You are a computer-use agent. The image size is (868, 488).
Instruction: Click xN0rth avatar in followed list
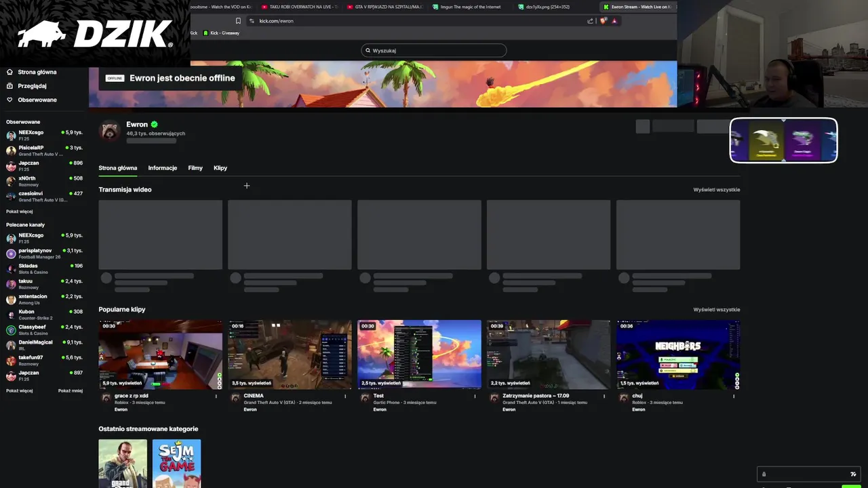(11, 181)
